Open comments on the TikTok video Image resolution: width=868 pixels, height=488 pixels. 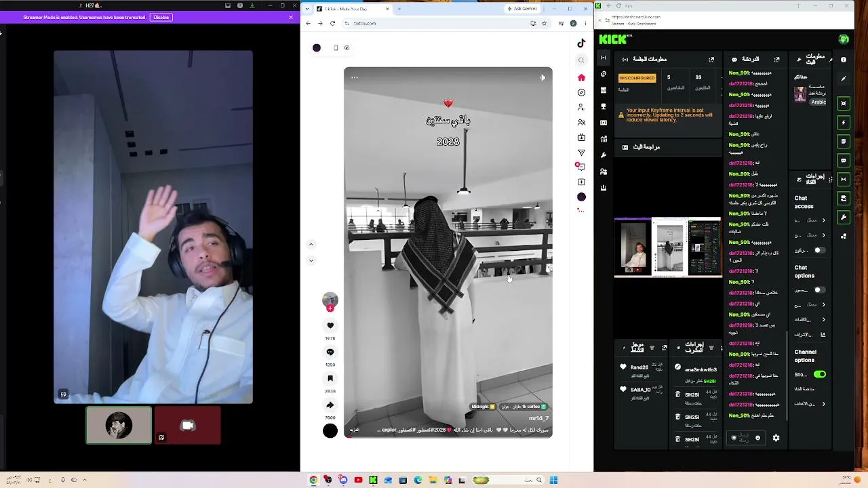330,352
